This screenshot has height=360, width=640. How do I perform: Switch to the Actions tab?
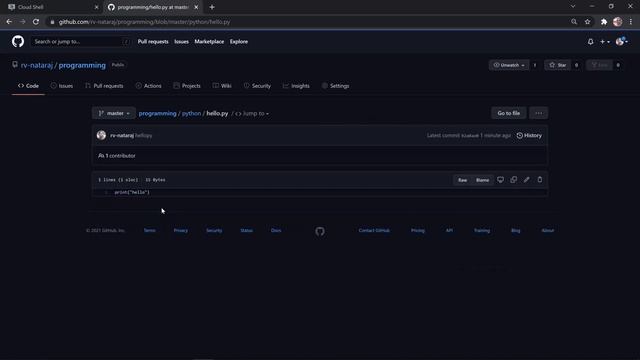pyautogui.click(x=149, y=86)
